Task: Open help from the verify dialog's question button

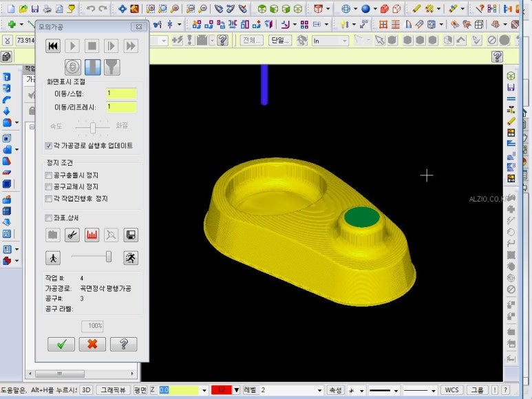Action: tap(123, 344)
